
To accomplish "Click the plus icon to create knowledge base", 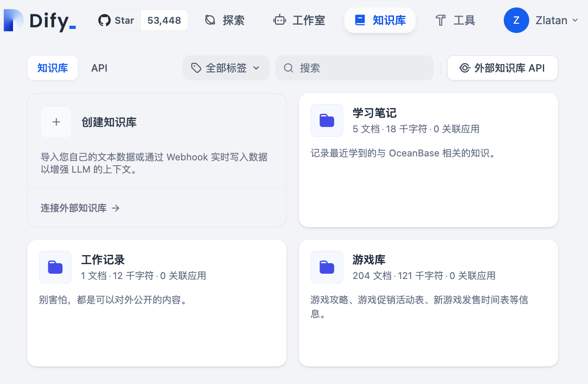I will pos(56,122).
